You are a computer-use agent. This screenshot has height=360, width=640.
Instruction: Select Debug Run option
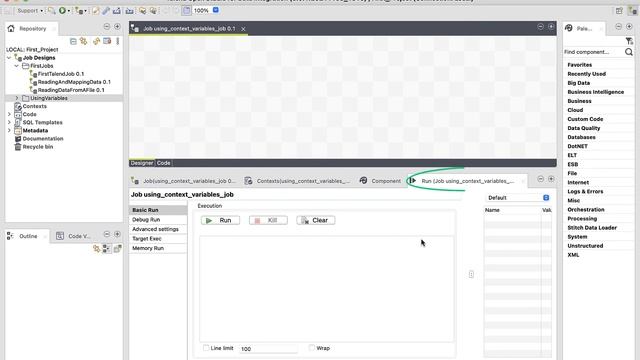coord(158,220)
